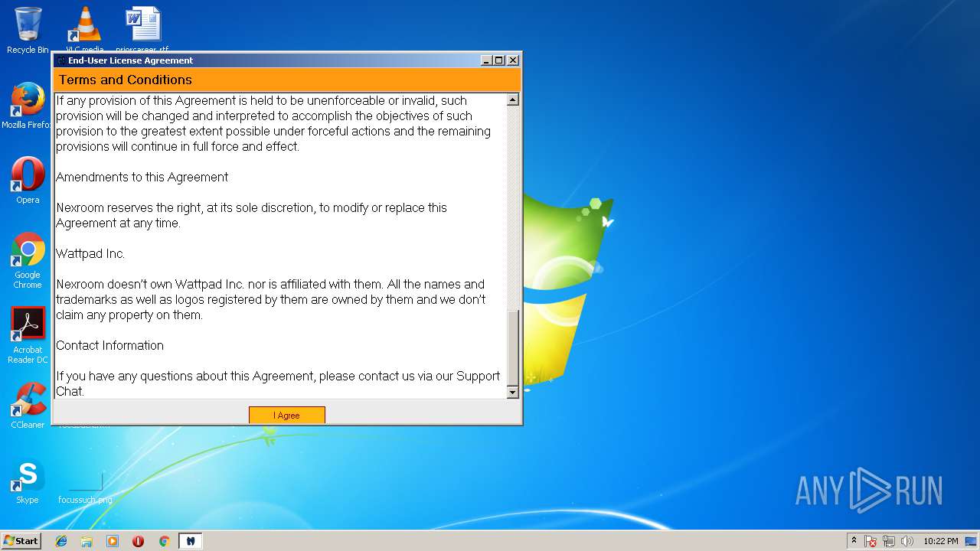Screen dimensions: 980x551
Task: Click the volume speaker tray icon
Action: click(x=907, y=541)
